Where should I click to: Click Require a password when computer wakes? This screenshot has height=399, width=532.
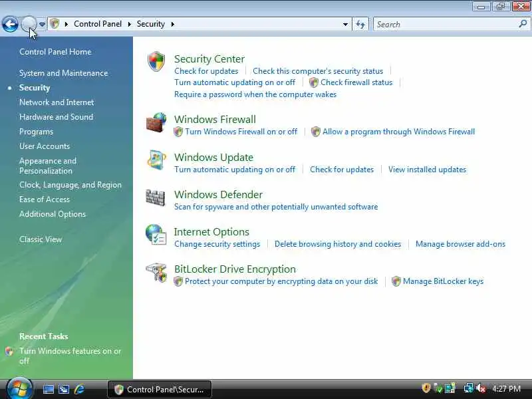255,94
